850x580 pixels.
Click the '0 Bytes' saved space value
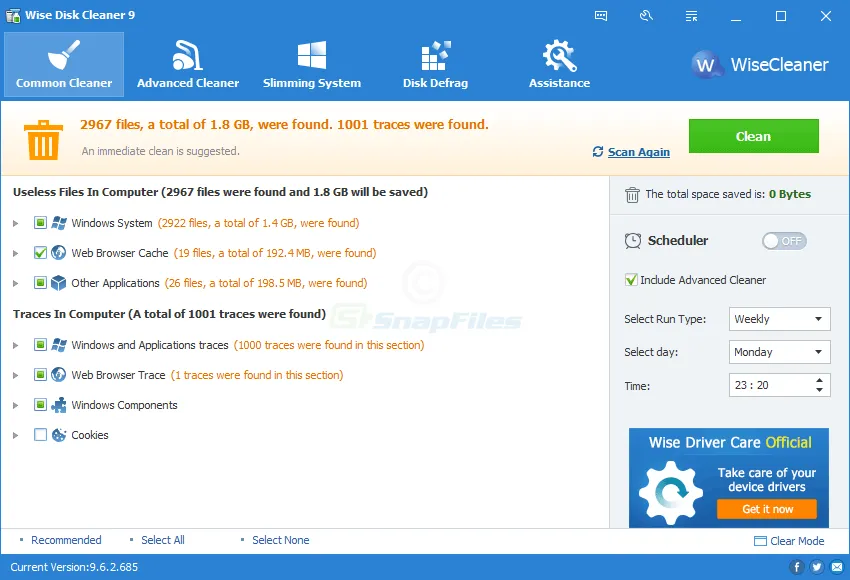coord(790,194)
